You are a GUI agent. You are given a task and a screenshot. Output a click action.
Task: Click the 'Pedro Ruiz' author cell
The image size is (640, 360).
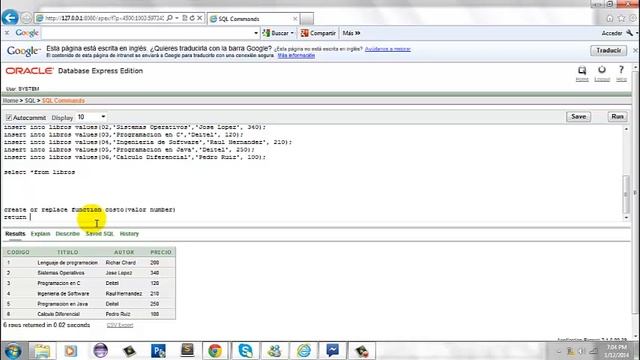tap(118, 314)
